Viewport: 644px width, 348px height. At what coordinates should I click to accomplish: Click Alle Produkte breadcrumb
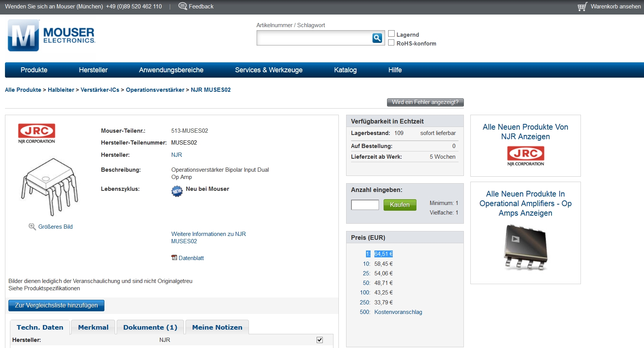(x=23, y=90)
